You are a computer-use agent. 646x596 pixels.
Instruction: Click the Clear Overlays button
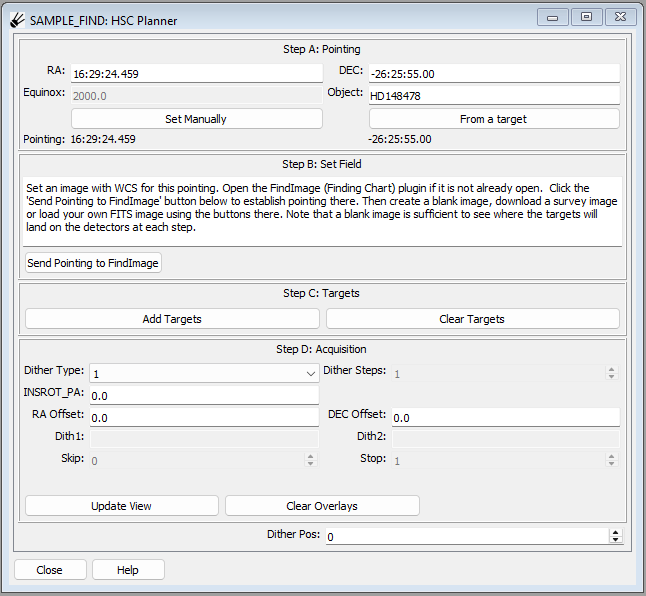[x=322, y=506]
